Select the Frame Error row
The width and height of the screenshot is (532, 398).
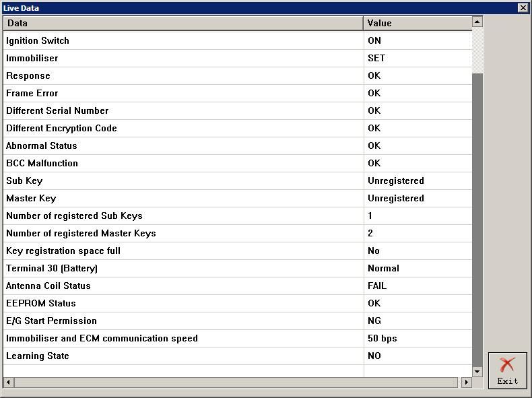coord(238,94)
